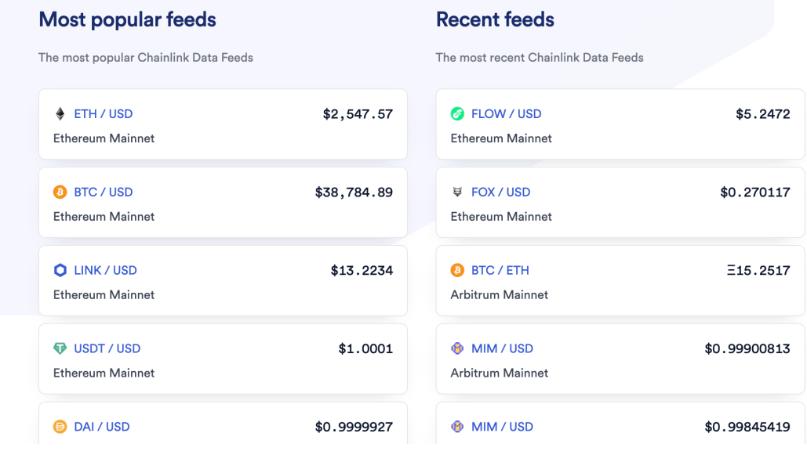Viewport: 807px width, 468px height.
Task: Click the FOX token icon
Action: [x=457, y=192]
